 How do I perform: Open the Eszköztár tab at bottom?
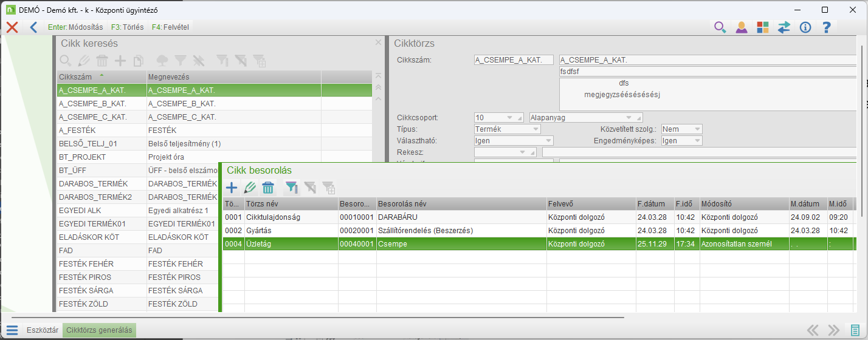click(x=43, y=330)
